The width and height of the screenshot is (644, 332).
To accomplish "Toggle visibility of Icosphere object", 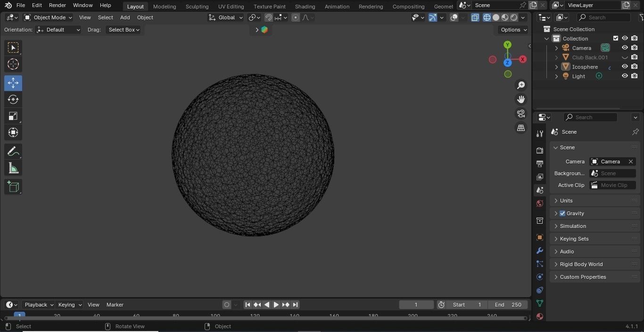I will (625, 66).
